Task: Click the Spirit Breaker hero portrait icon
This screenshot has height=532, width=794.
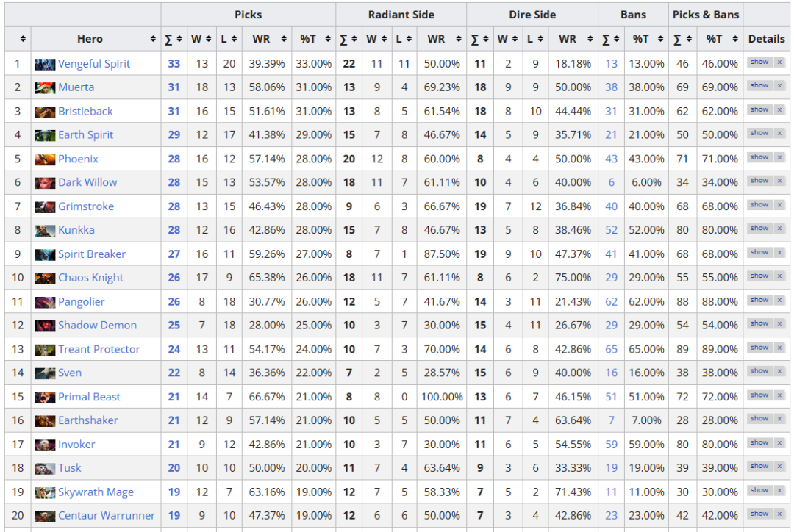Action: [x=45, y=255]
